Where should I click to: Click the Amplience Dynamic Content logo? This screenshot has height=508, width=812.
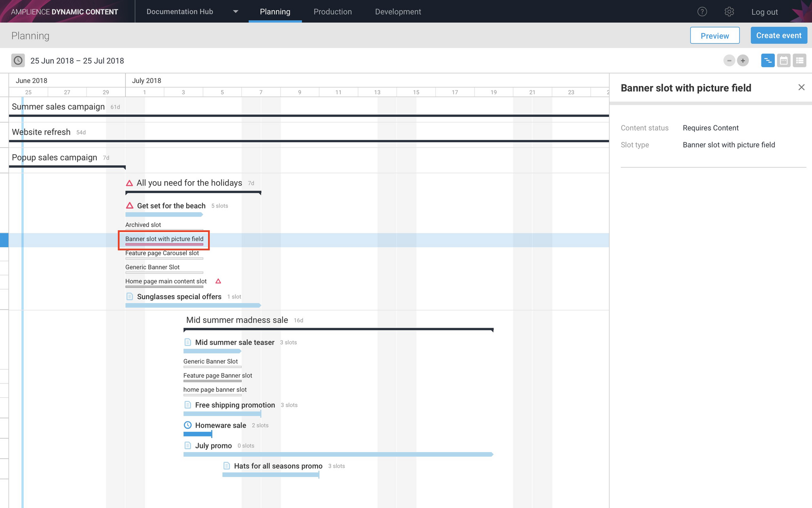[64, 12]
